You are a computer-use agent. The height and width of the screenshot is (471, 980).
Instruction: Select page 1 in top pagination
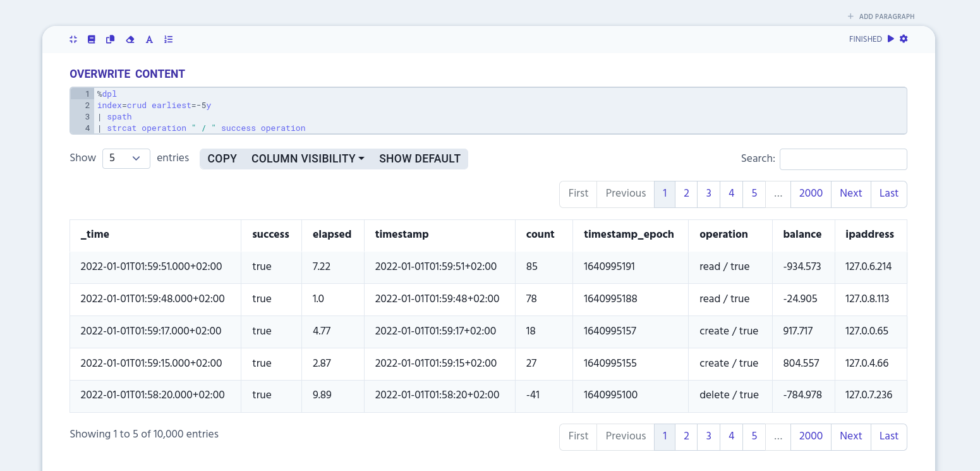[x=665, y=193]
